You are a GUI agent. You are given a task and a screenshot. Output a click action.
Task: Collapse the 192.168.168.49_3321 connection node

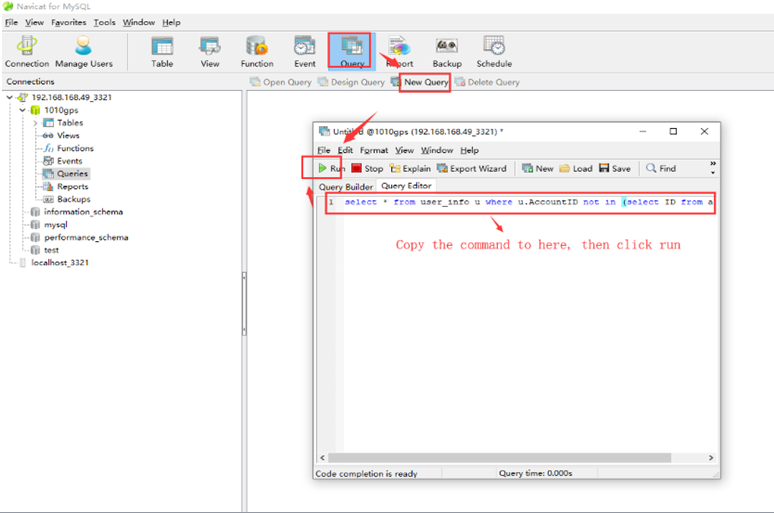pyautogui.click(x=9, y=97)
